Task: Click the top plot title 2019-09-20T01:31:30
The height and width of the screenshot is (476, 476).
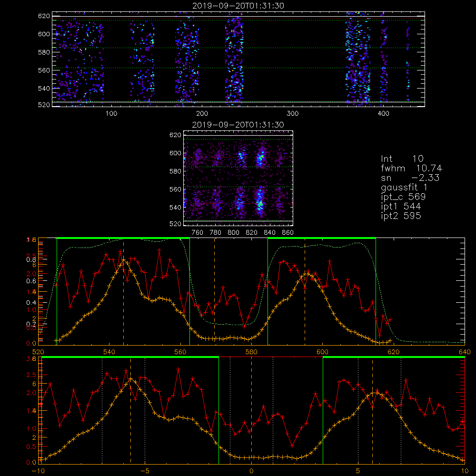Action: 238,6
